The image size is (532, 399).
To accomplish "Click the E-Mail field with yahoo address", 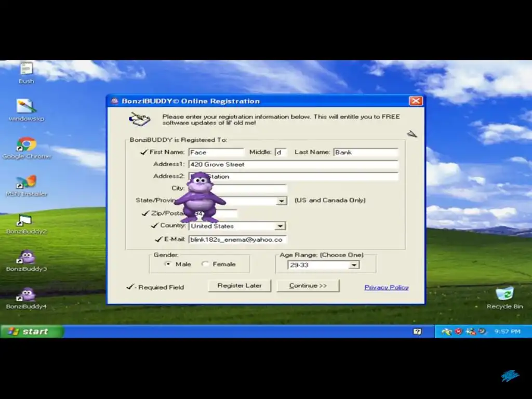I will pyautogui.click(x=237, y=240).
